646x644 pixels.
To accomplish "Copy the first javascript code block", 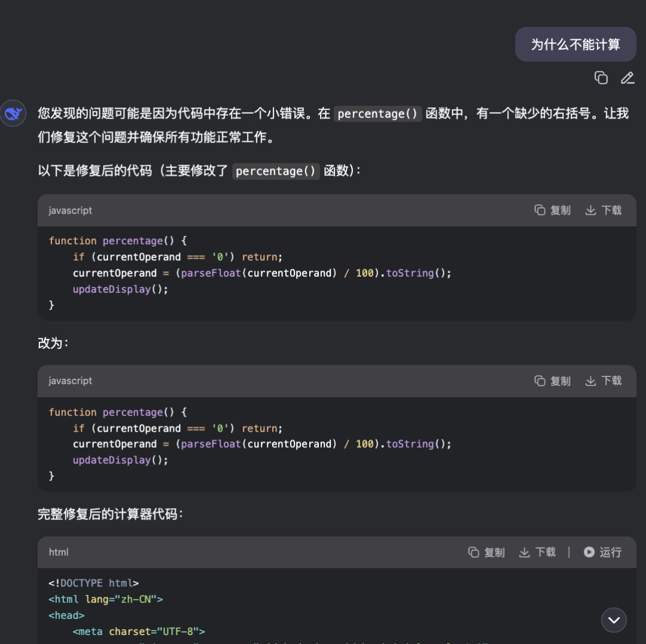I will tap(552, 210).
